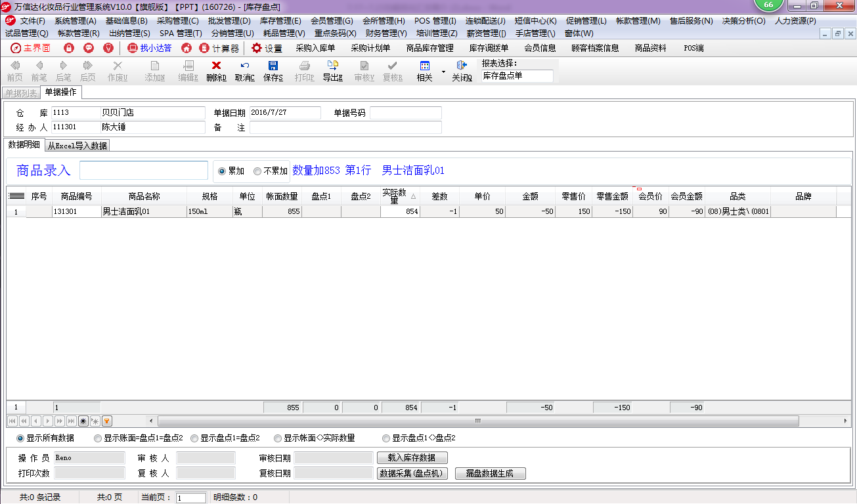Click 导出E export icon
This screenshot has width=857, height=504.
[x=332, y=66]
